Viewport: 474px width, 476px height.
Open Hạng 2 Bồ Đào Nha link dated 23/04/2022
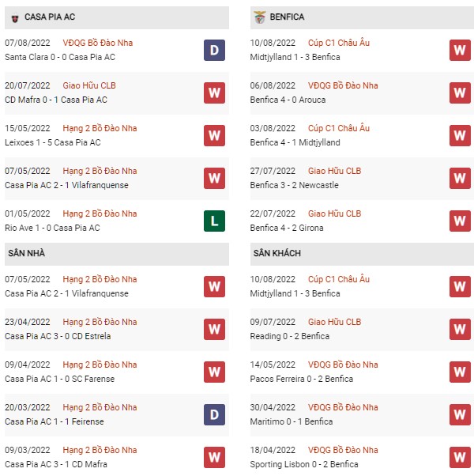pos(100,322)
